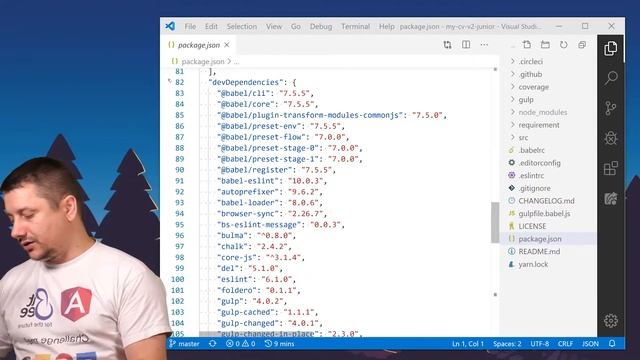The image size is (640, 360).
Task: Open the editor more actions ellipsis
Action: (x=484, y=44)
